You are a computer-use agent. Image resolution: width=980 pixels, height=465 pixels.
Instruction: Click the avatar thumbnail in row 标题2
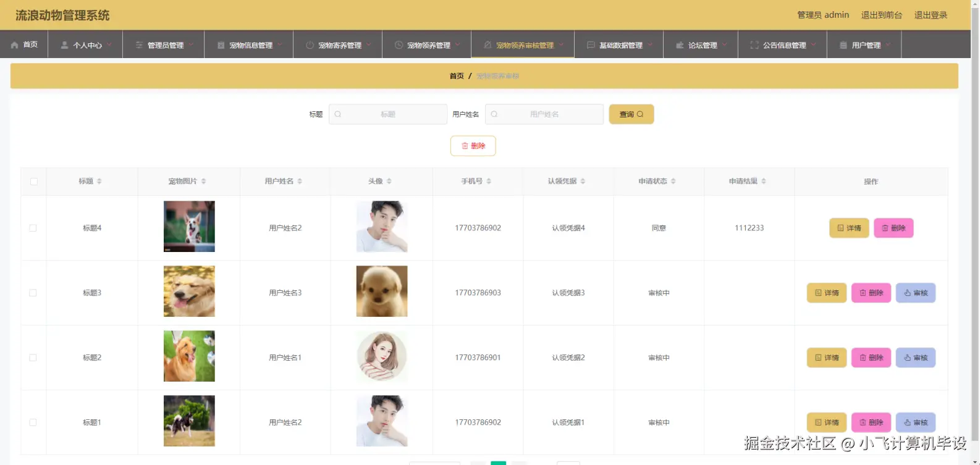pyautogui.click(x=382, y=356)
